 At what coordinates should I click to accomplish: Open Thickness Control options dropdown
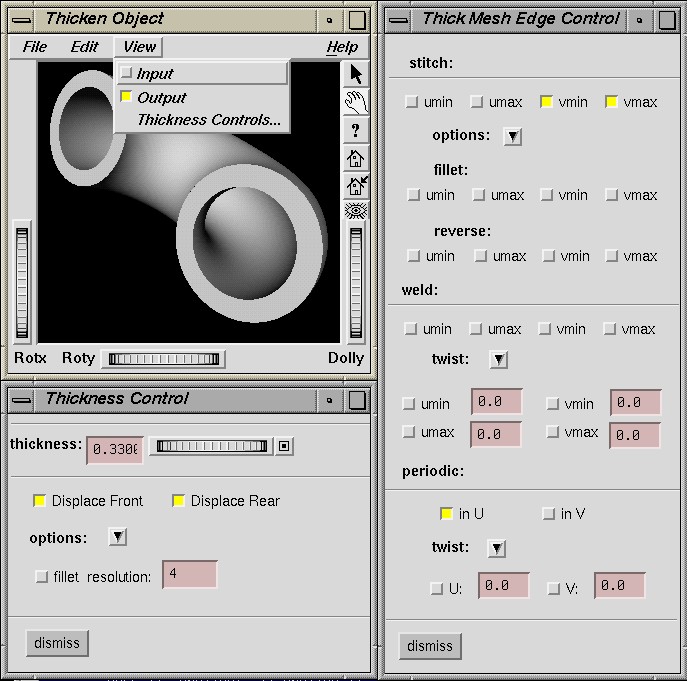pos(117,537)
